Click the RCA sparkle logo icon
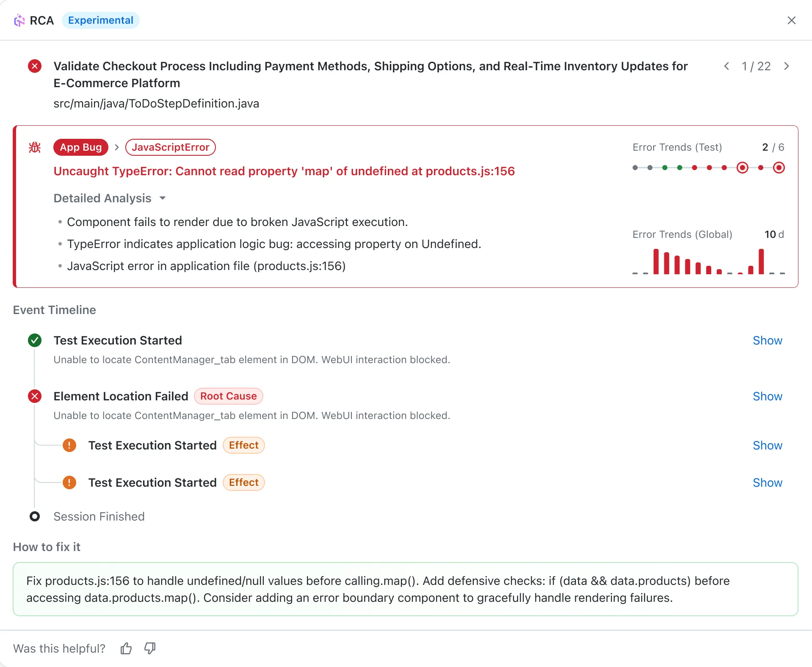812x667 pixels. click(x=19, y=20)
